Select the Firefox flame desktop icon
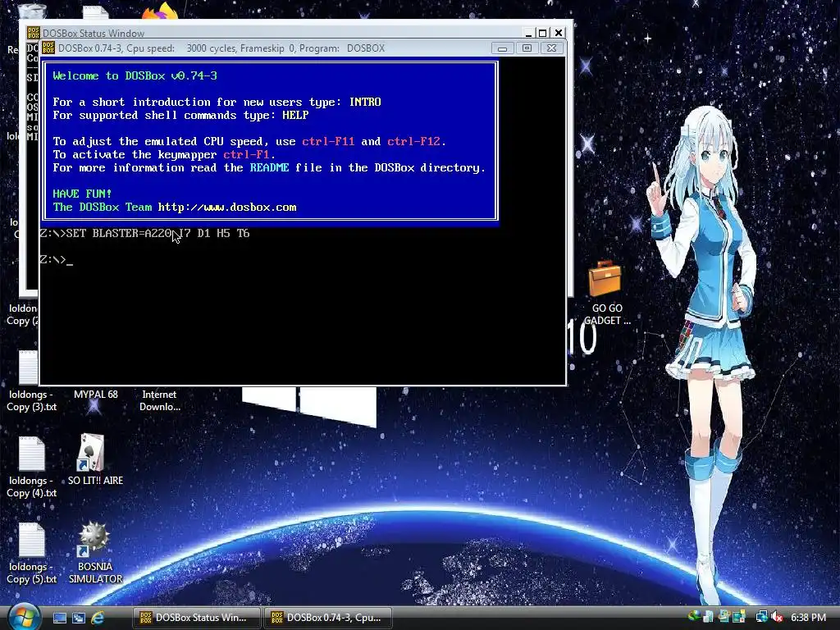The height and width of the screenshot is (630, 840). point(161,11)
